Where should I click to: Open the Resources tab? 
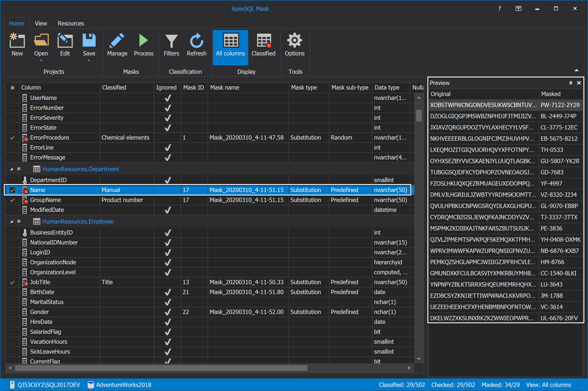point(71,23)
